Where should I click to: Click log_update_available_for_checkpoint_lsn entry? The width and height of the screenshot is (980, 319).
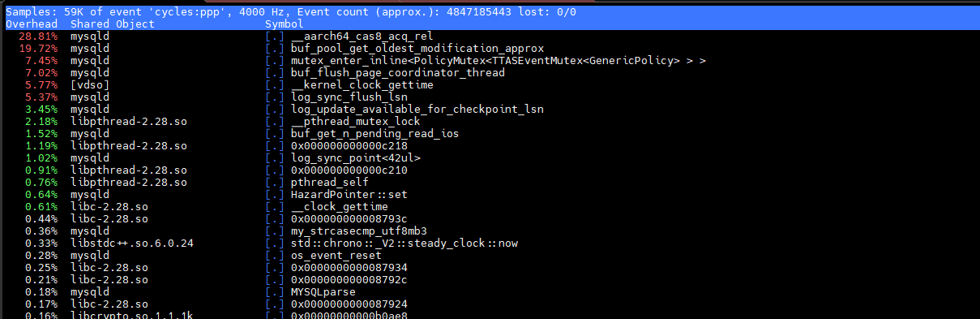coord(417,110)
